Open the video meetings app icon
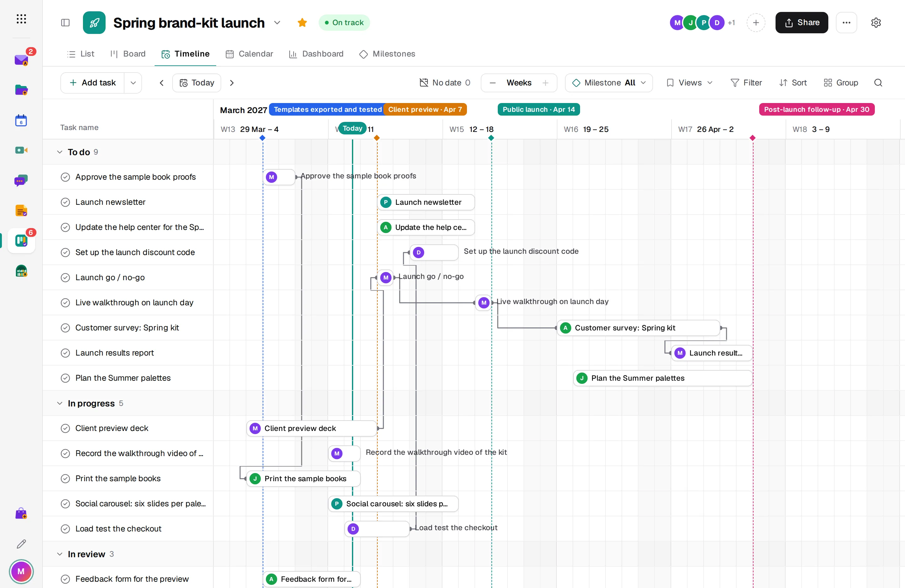Screen dimensions: 905x588 [21, 150]
